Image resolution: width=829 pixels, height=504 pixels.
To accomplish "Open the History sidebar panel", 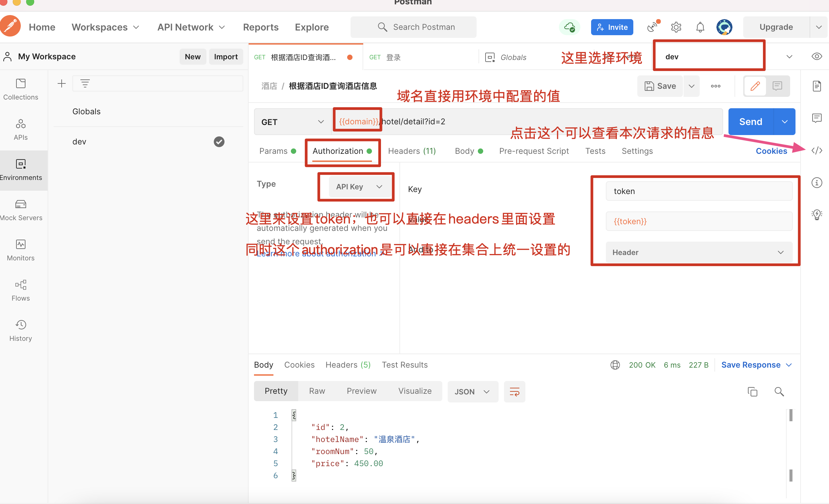I will point(20,331).
